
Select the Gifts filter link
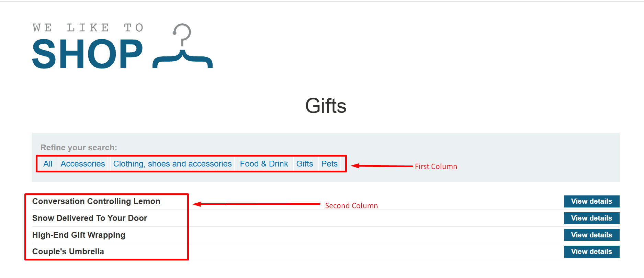(305, 164)
